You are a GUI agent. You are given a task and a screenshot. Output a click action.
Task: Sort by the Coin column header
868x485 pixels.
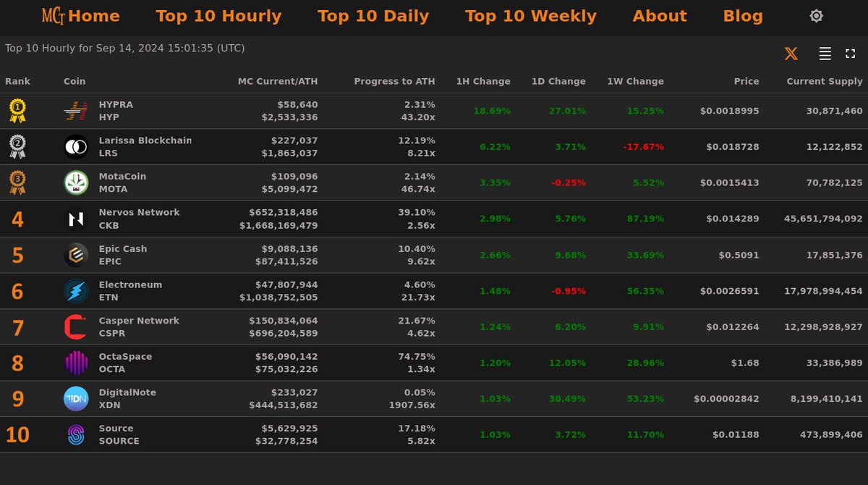point(75,81)
